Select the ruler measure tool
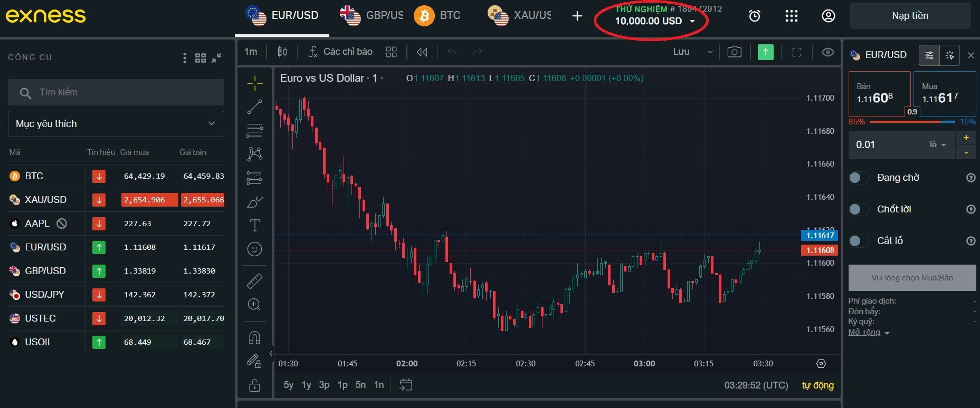The height and width of the screenshot is (408, 980). [x=254, y=280]
